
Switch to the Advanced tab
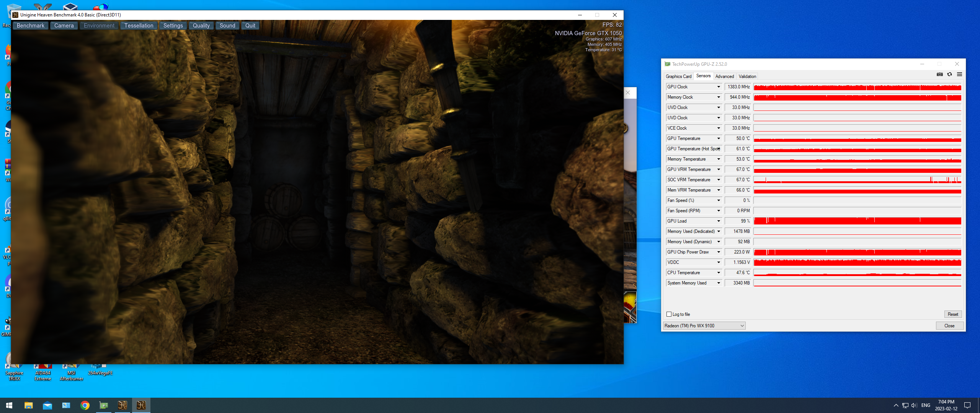pyautogui.click(x=725, y=76)
